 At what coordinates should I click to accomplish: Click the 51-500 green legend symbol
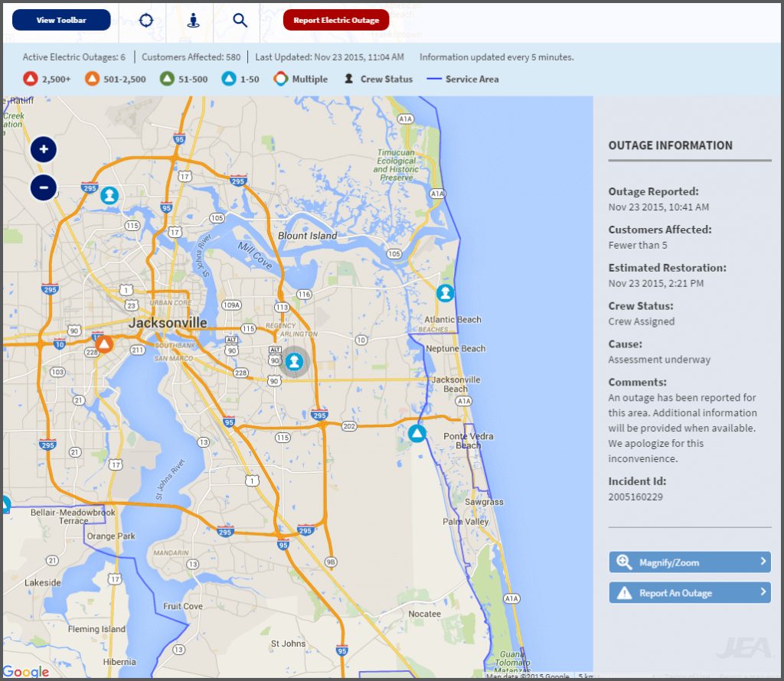(x=167, y=79)
